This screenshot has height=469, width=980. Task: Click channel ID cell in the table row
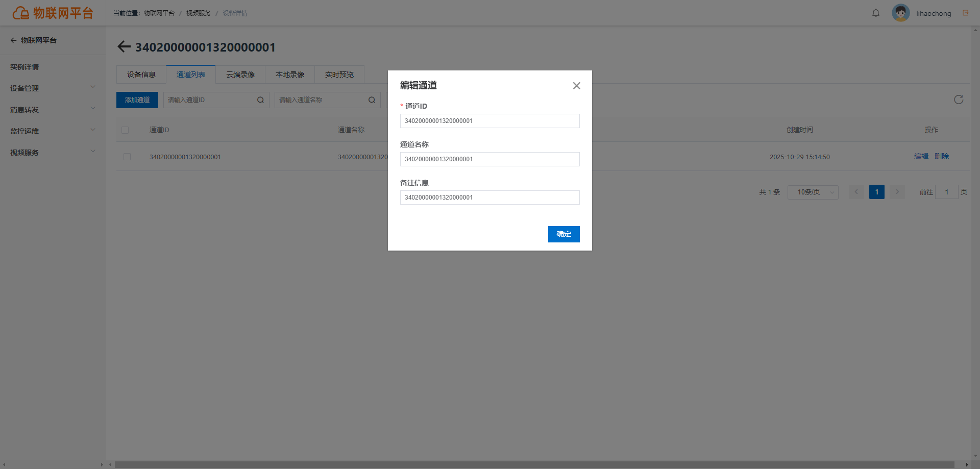(x=185, y=157)
